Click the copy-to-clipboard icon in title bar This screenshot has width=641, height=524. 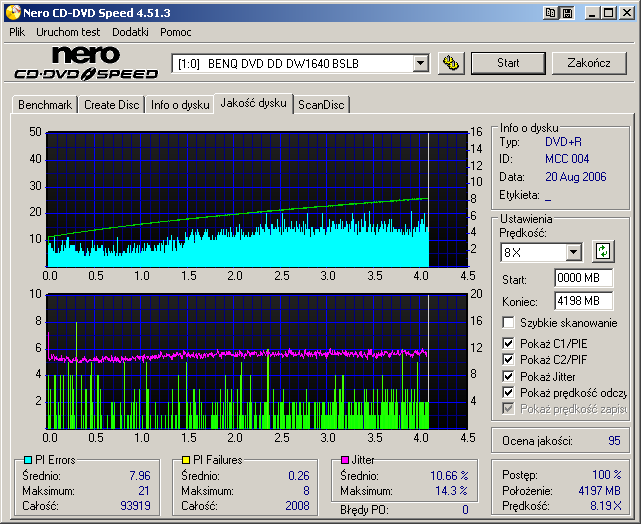[550, 13]
